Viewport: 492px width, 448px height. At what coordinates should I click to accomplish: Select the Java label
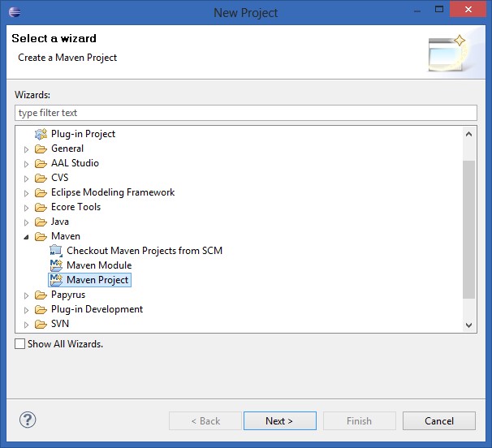pos(60,222)
